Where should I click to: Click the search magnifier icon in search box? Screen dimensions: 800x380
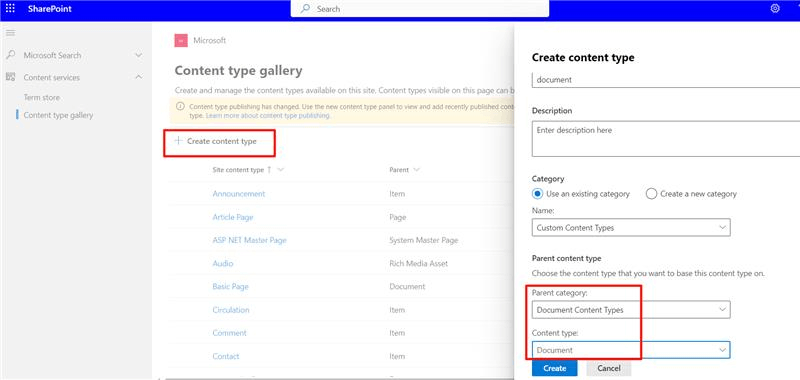pyautogui.click(x=306, y=9)
